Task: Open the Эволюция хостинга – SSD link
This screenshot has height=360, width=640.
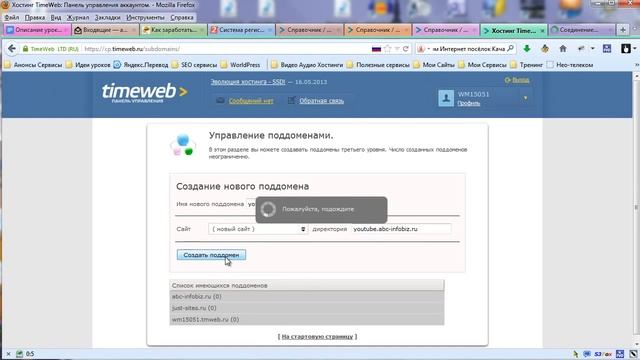Action: (248, 82)
